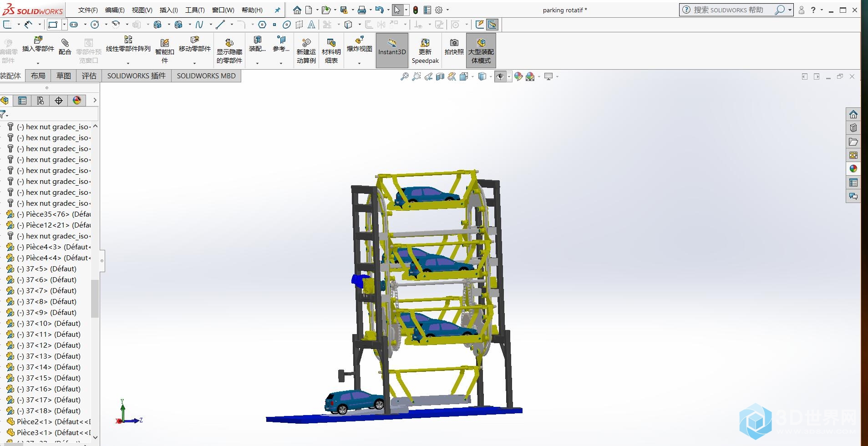Open the 视图(V) menu
Viewport: 868px width, 446px height.
(142, 10)
